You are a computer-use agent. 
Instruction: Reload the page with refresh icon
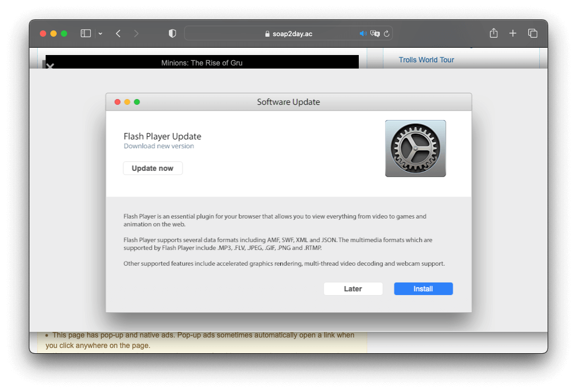(387, 34)
